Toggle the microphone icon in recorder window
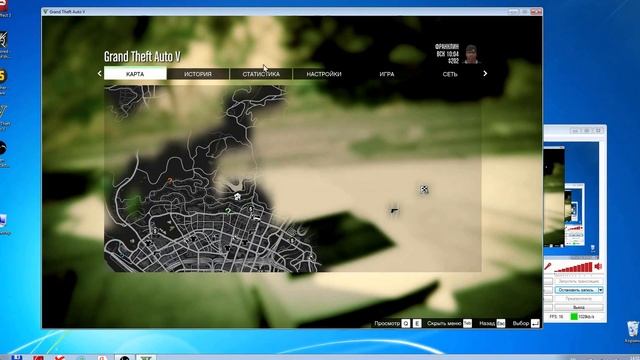This screenshot has height=360, width=640. (548, 267)
